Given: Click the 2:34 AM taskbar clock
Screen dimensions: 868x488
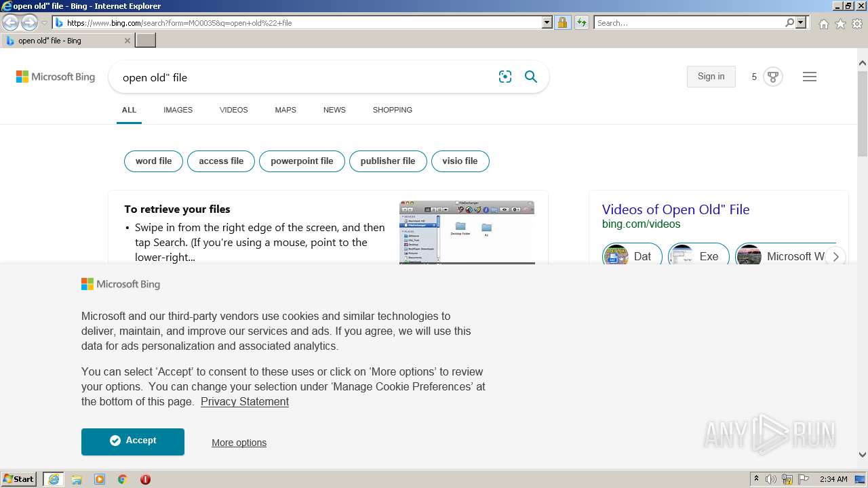Looking at the screenshot, I should coord(833,479).
